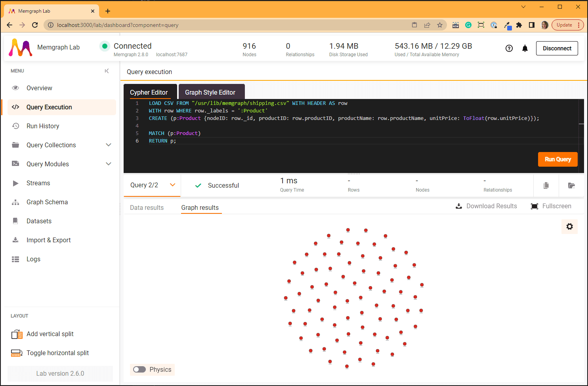This screenshot has width=588, height=386.
Task: Select Add vertical split layout icon
Action: [x=17, y=334]
